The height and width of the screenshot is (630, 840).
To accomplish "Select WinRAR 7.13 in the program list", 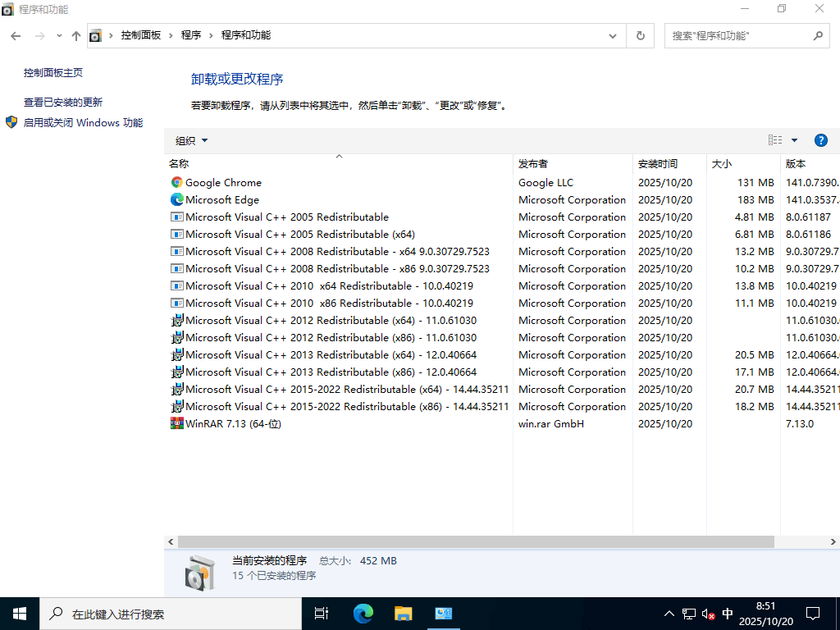I will pyautogui.click(x=230, y=423).
